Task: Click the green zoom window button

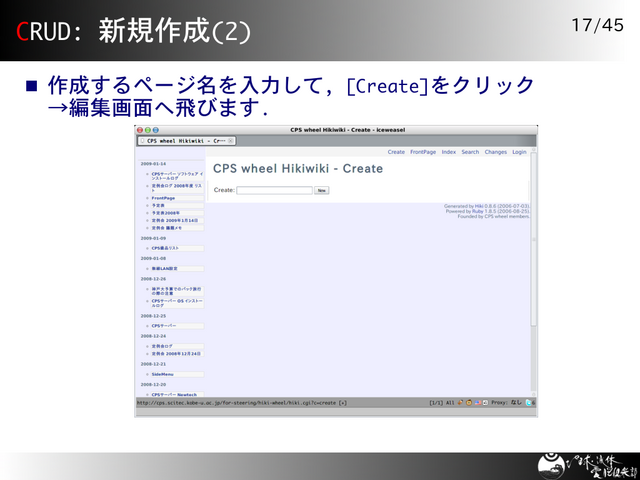Action: tap(154, 130)
